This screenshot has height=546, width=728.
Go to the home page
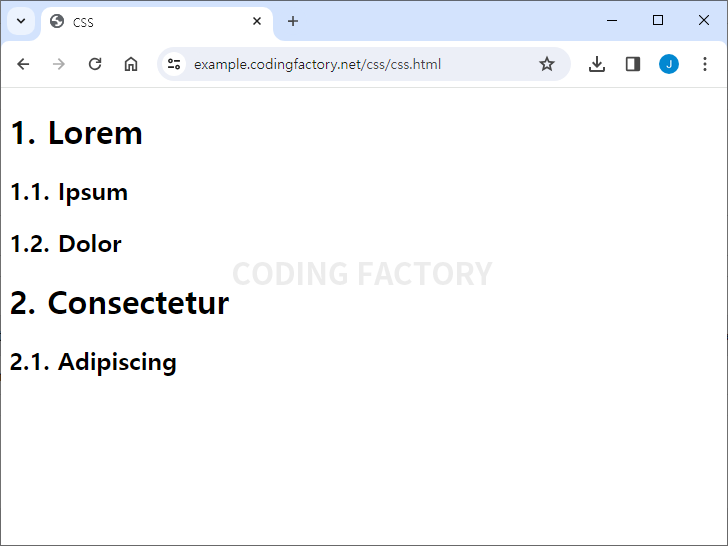131,64
